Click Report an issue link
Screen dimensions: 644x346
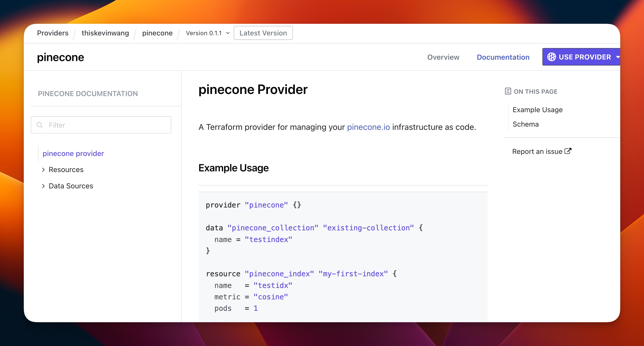click(x=537, y=151)
